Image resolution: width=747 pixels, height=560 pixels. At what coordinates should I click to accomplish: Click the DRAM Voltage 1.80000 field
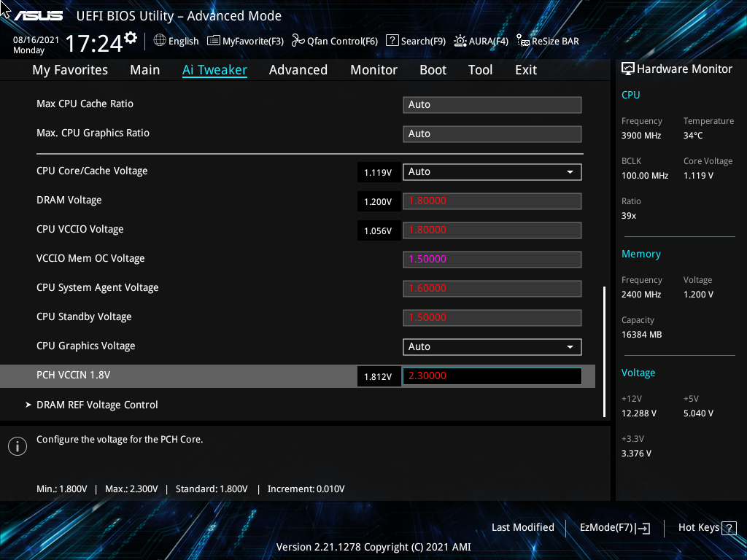coord(492,201)
